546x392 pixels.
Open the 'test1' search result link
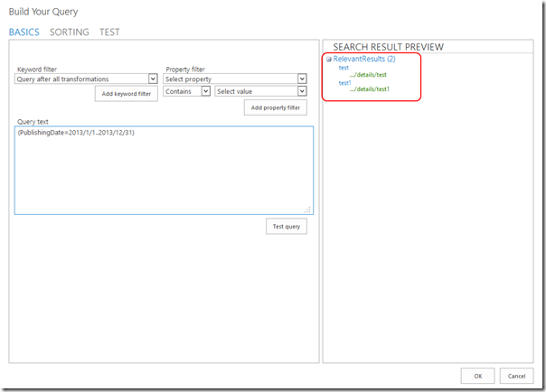[345, 83]
